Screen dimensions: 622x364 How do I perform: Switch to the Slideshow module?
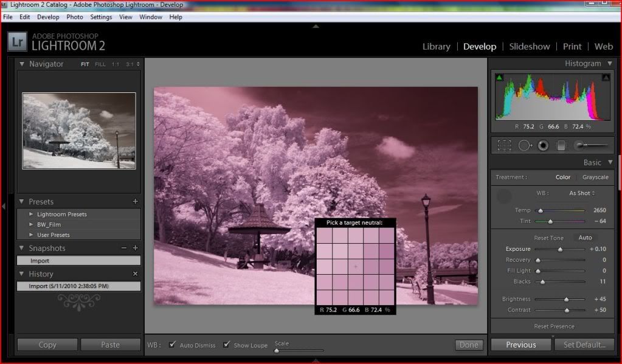530,46
